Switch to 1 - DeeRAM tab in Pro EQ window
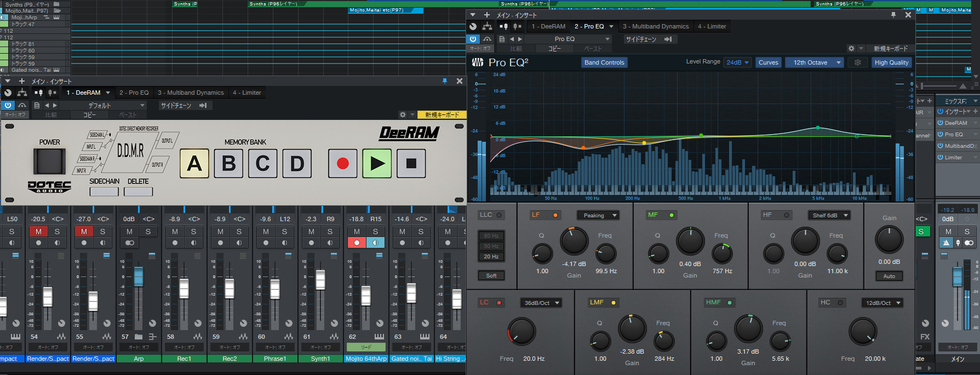This screenshot has width=980, height=375. point(548,26)
